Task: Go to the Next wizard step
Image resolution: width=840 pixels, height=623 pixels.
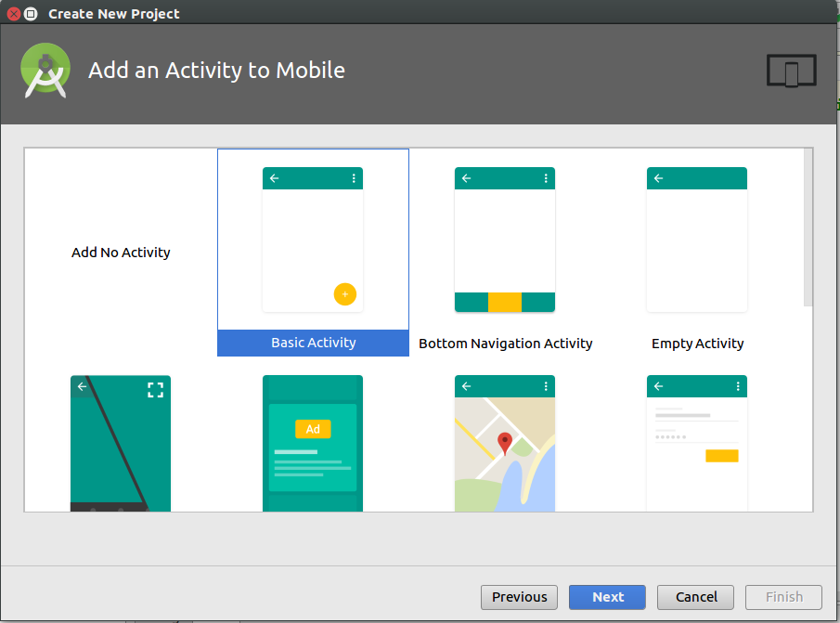Action: 608,597
